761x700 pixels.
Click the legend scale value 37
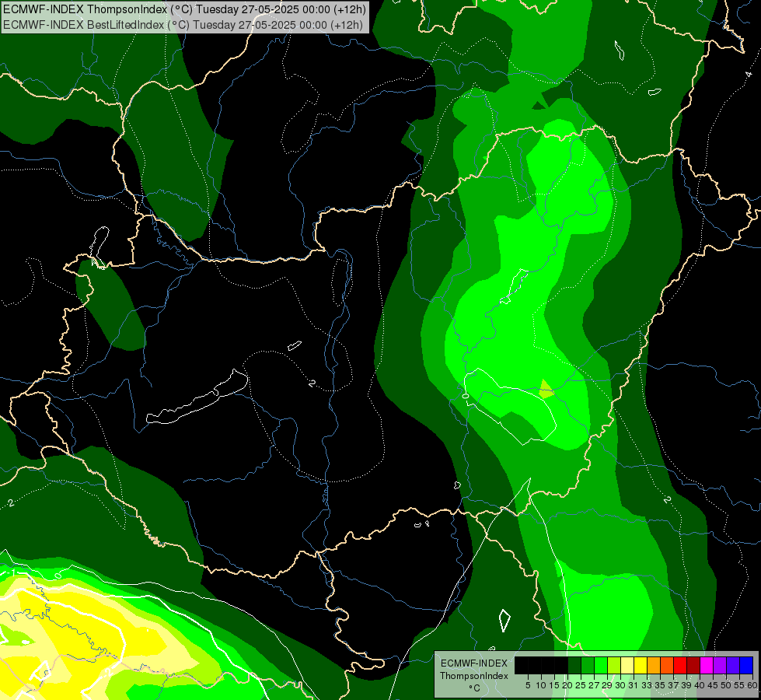pos(673,685)
